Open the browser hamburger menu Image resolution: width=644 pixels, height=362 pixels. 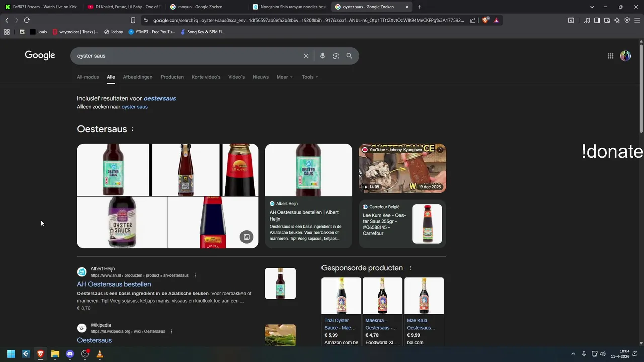(637, 20)
